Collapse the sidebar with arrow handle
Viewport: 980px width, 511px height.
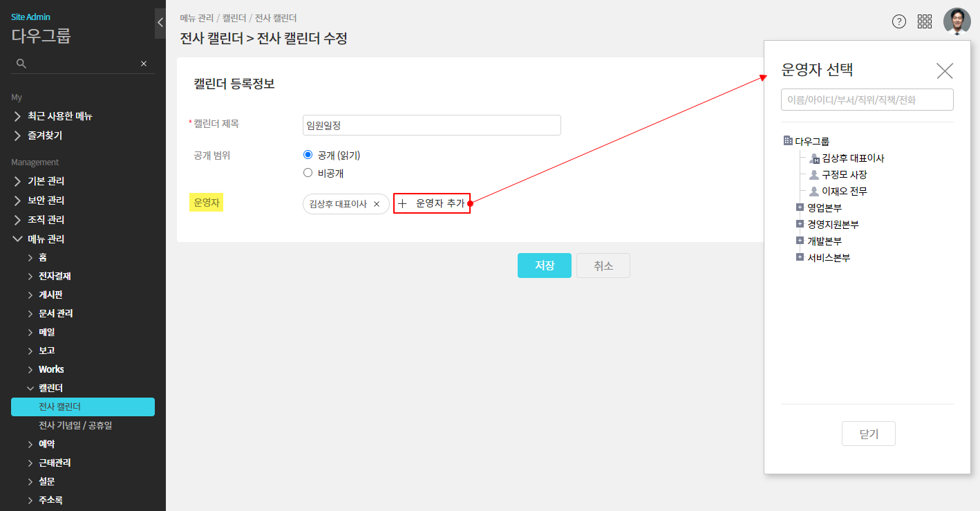coord(160,22)
